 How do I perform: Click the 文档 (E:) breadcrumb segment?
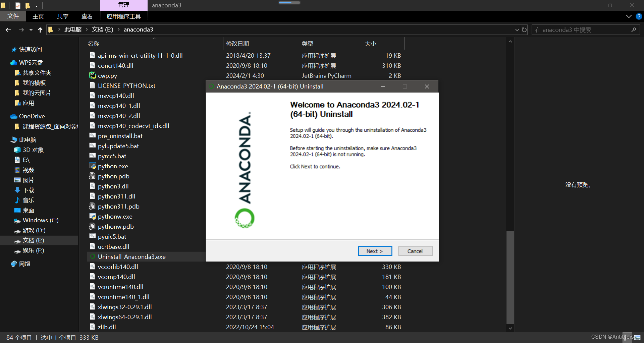(x=102, y=30)
